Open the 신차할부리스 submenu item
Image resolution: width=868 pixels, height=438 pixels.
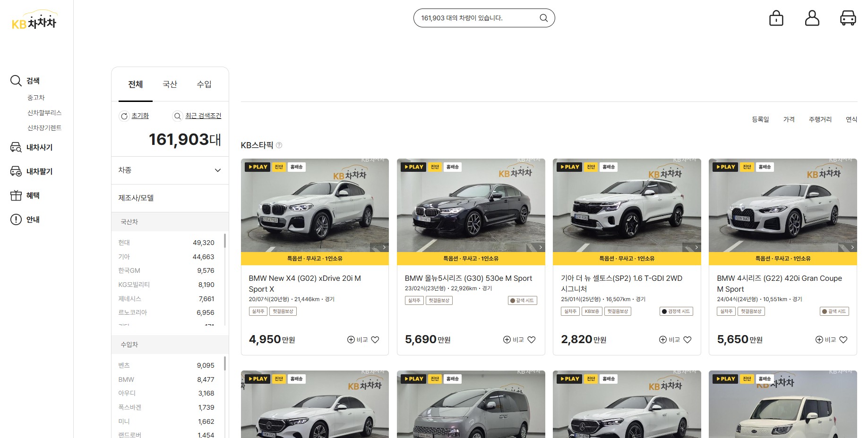pos(44,113)
